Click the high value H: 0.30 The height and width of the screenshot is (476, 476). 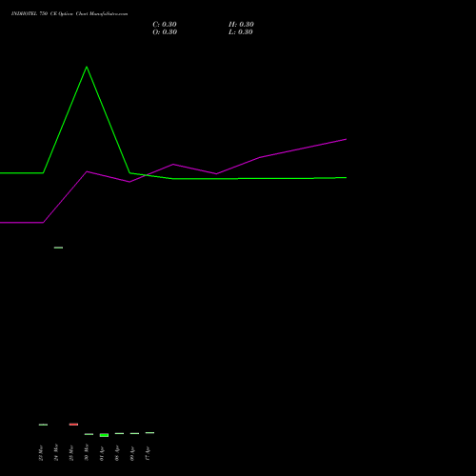point(241,25)
